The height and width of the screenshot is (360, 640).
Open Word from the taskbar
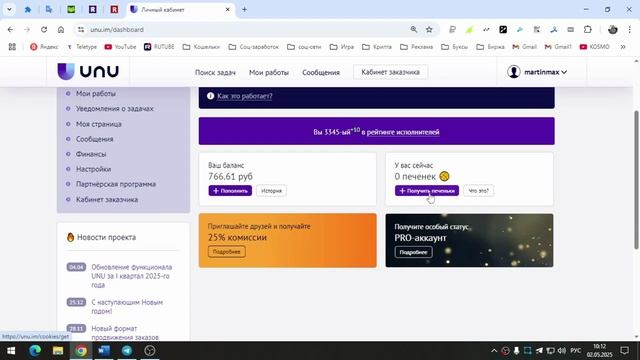click(x=104, y=351)
